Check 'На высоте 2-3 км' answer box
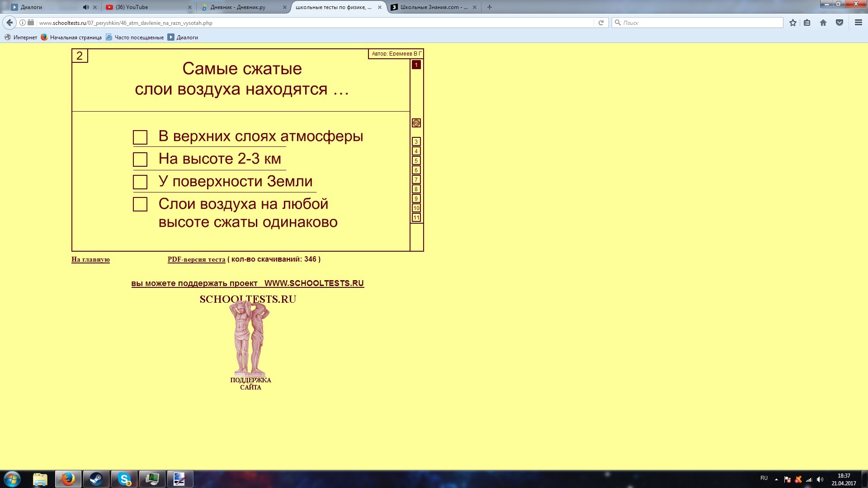Viewport: 868px width, 488px height. (x=140, y=160)
